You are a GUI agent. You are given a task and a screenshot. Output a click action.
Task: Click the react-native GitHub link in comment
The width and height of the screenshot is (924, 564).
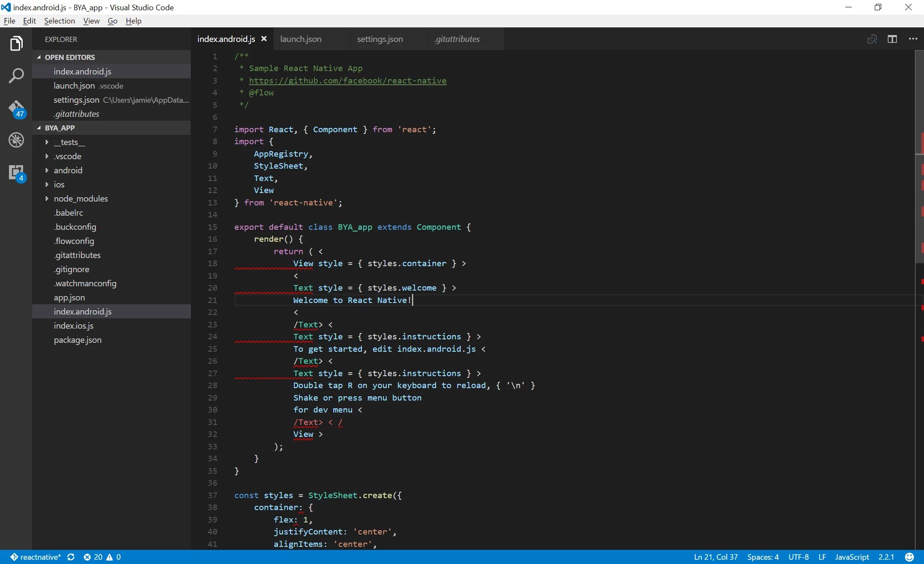[x=347, y=80]
